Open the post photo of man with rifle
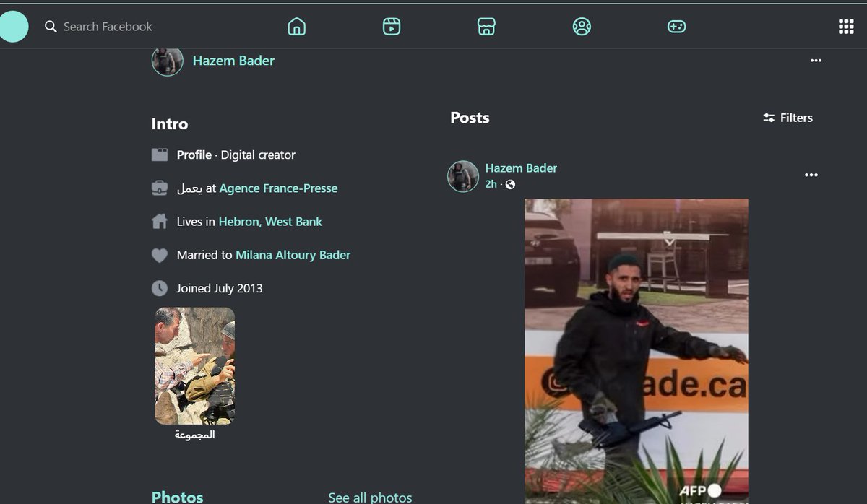Viewport: 867px width, 504px height. 636,351
